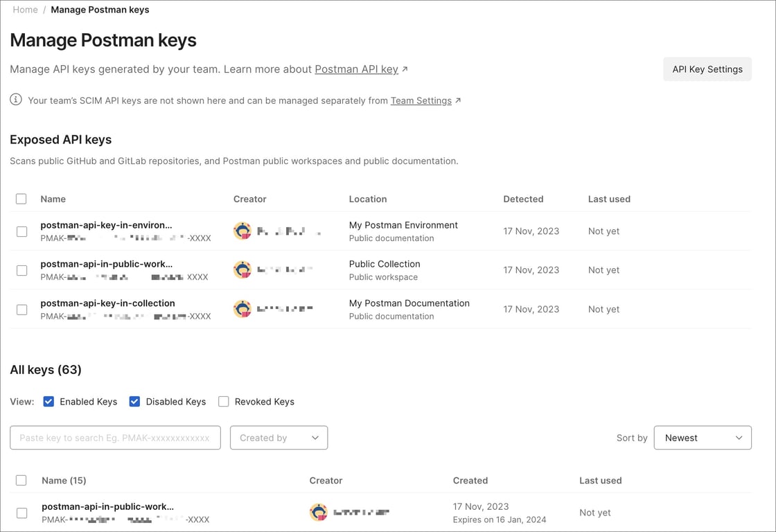
Task: Check the row checkbox in the All keys table
Action: pyautogui.click(x=21, y=513)
